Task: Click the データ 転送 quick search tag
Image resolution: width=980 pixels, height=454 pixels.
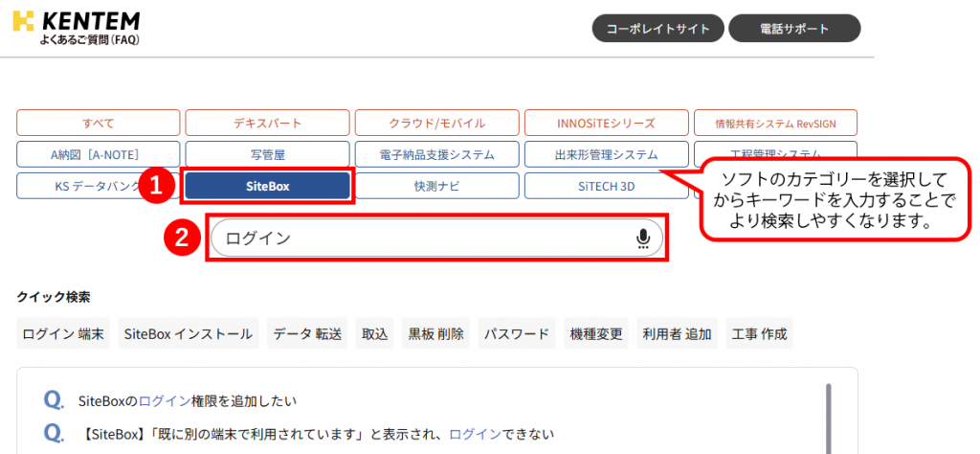Action: pos(307,334)
